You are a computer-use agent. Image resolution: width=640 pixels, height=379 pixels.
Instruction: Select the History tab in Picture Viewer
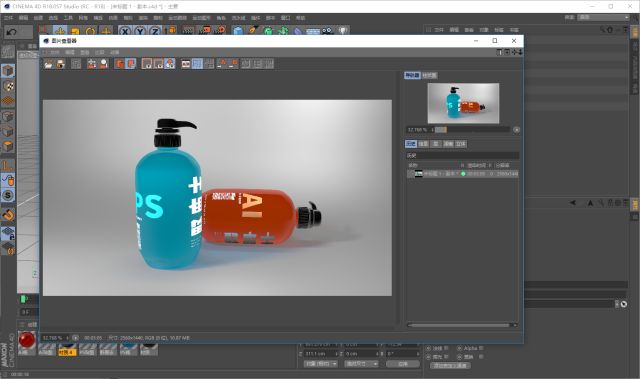[411, 144]
